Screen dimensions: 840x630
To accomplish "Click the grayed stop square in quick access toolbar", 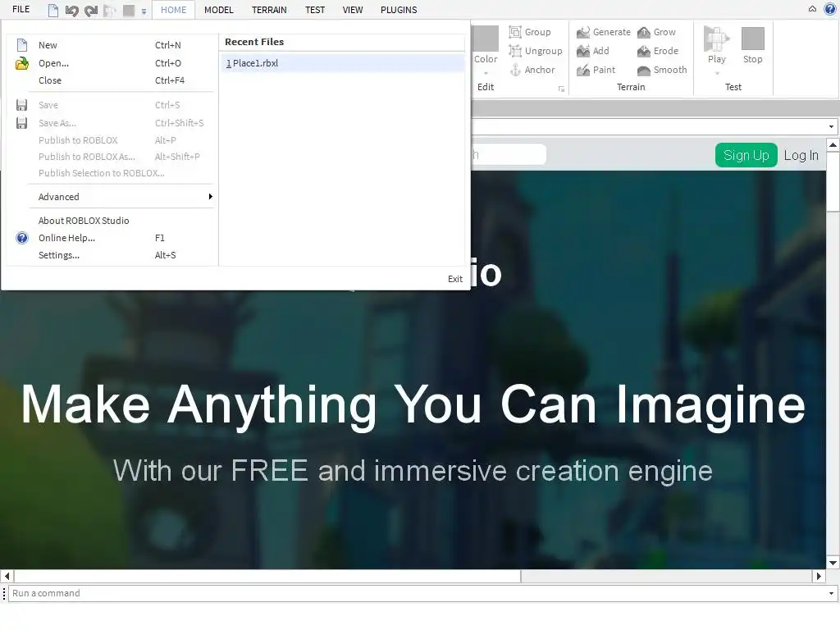I will tap(129, 10).
